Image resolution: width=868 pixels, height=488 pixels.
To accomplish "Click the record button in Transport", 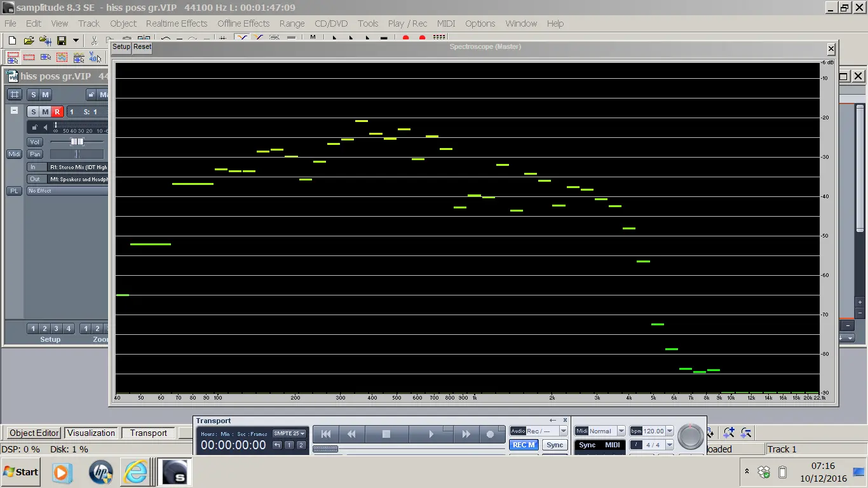I will pyautogui.click(x=490, y=434).
